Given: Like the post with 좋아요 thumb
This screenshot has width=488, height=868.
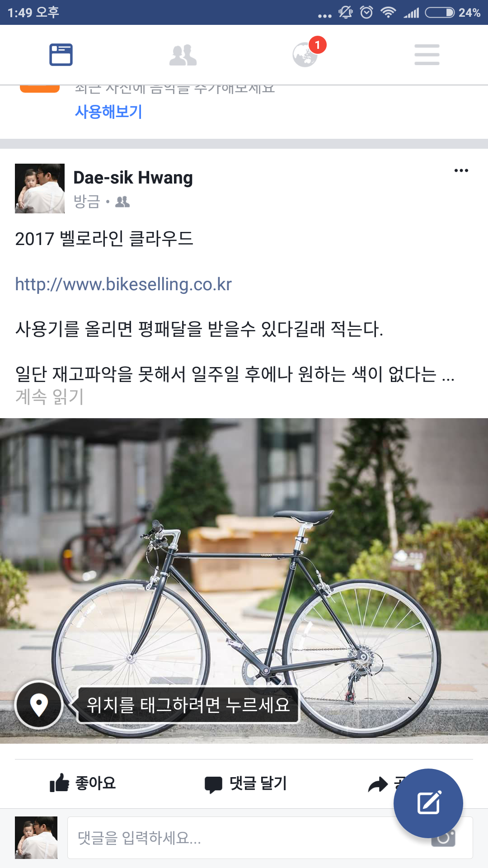Looking at the screenshot, I should (x=83, y=783).
